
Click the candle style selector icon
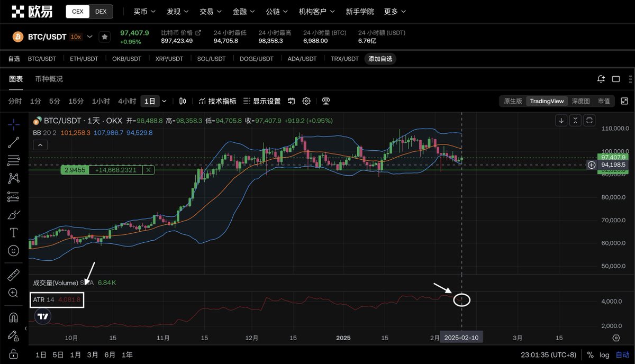click(182, 101)
